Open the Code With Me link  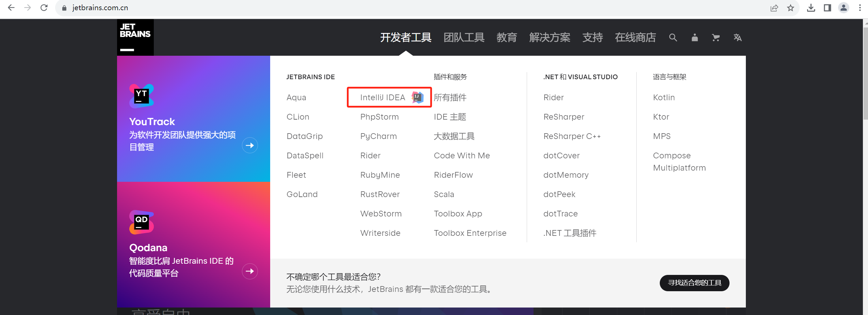(462, 156)
